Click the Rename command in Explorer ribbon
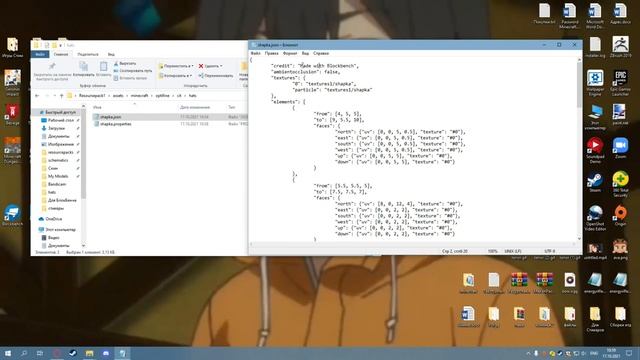This screenshot has height=360, width=640. point(216,76)
